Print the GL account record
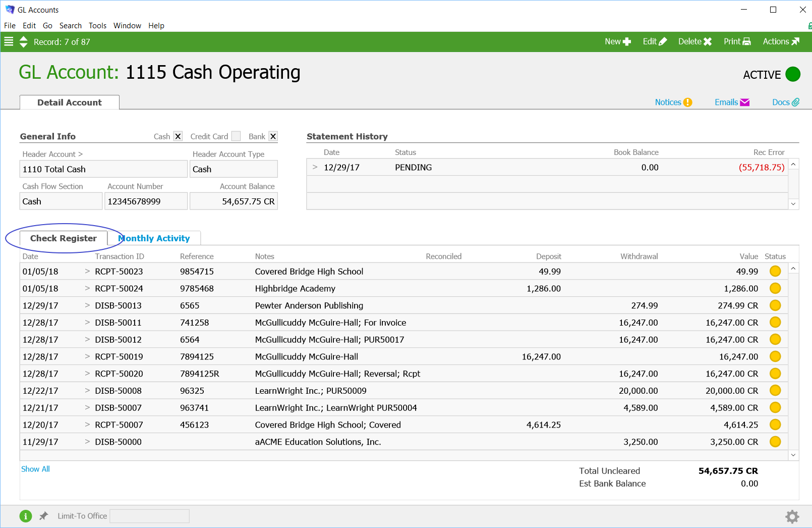 737,42
